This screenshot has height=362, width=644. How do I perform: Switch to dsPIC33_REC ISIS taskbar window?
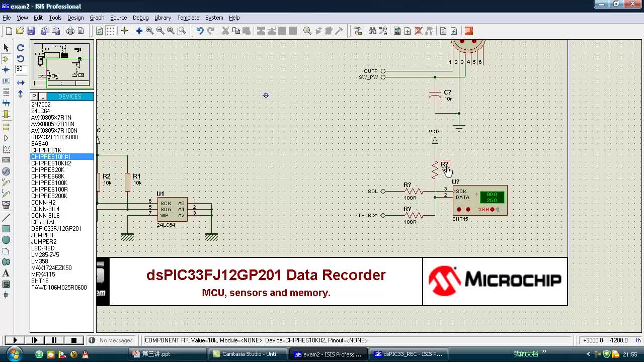coord(408,354)
